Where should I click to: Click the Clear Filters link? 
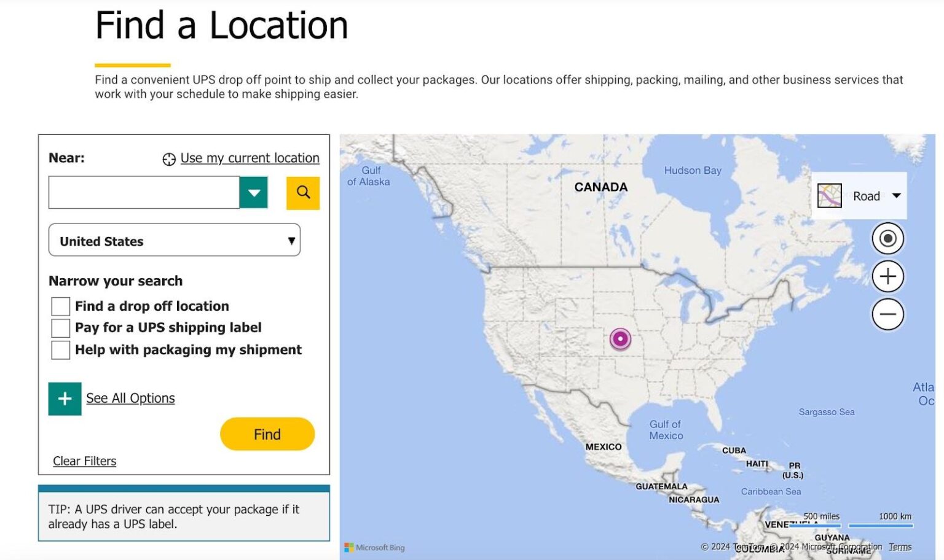pyautogui.click(x=84, y=461)
